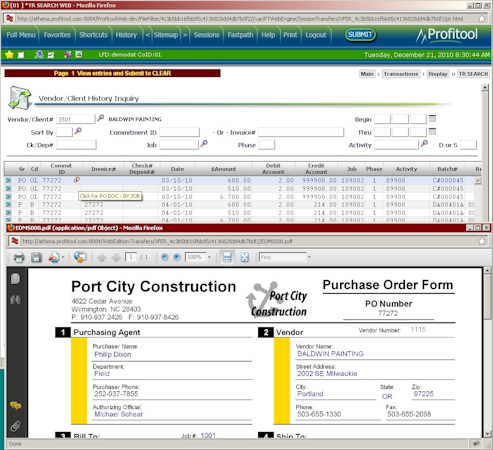Click Transactions breadcrumb link
The height and width of the screenshot is (450, 493).
(x=401, y=74)
